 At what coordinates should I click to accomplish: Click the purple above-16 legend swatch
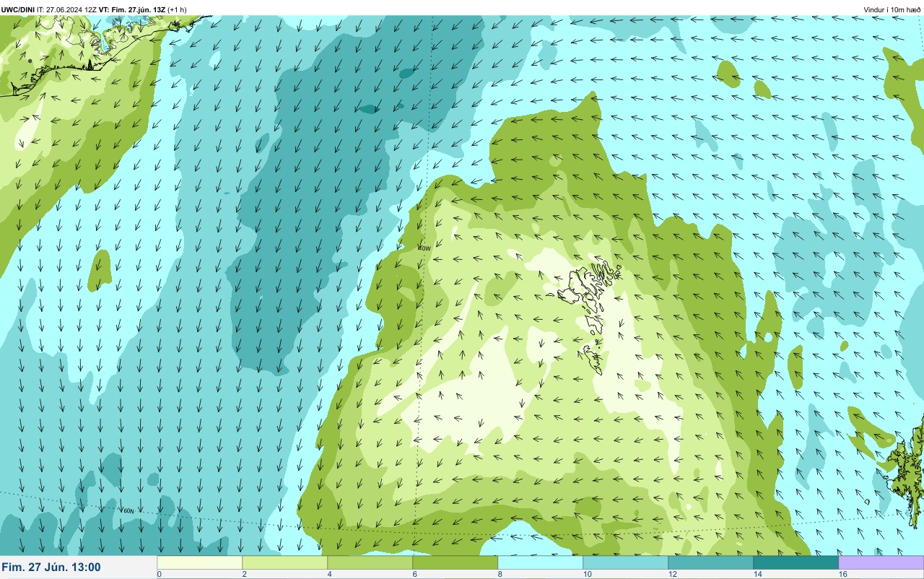click(881, 562)
